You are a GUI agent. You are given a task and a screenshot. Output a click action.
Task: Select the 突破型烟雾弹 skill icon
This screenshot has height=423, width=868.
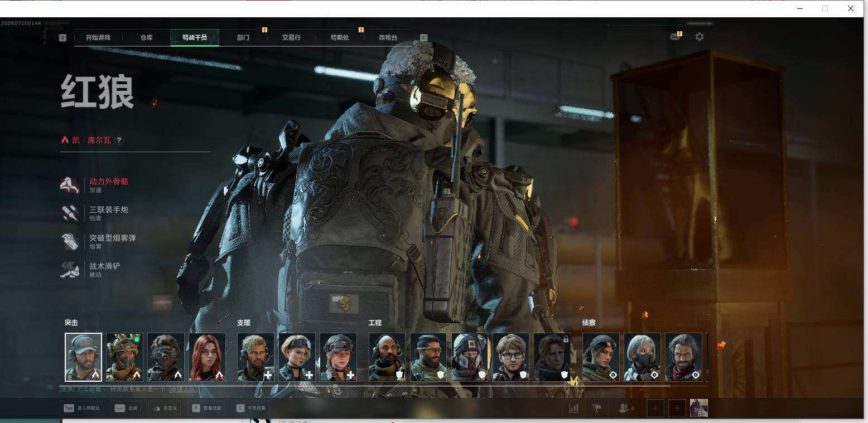(x=70, y=241)
